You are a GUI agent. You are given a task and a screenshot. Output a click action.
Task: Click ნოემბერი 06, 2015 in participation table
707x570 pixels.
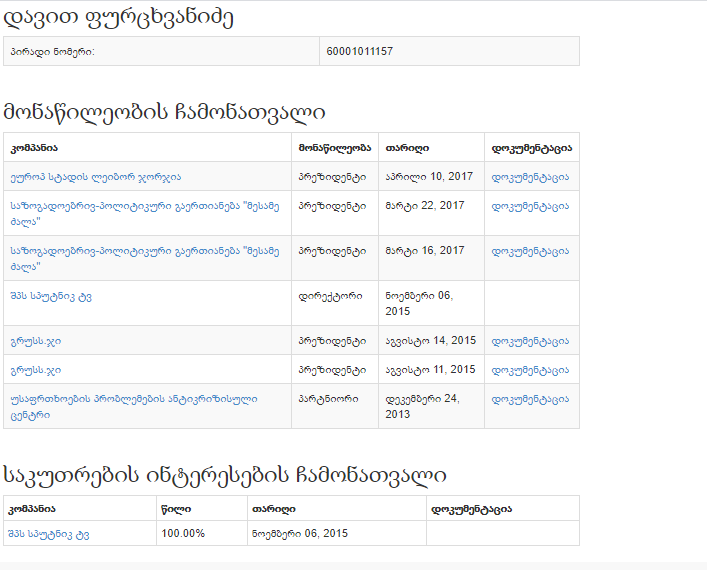click(419, 303)
